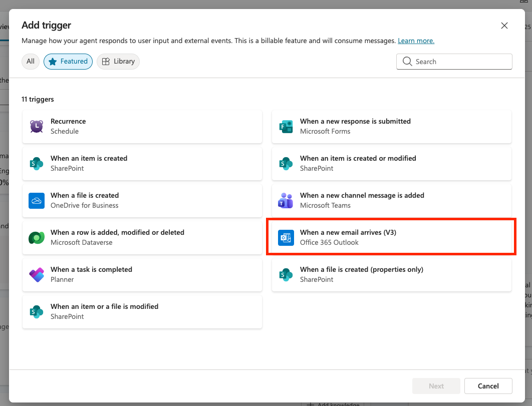Click the Next button
Image resolution: width=532 pixels, height=406 pixels.
[x=436, y=386]
